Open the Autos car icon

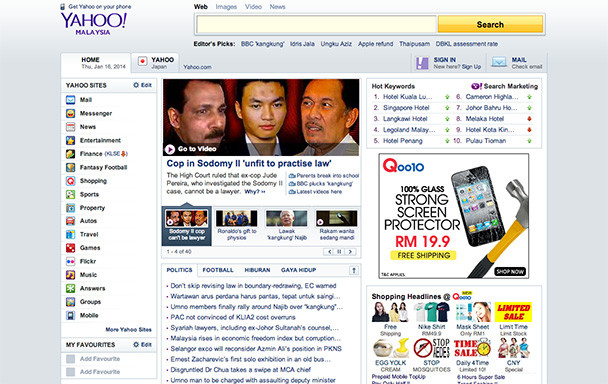pos(70,221)
